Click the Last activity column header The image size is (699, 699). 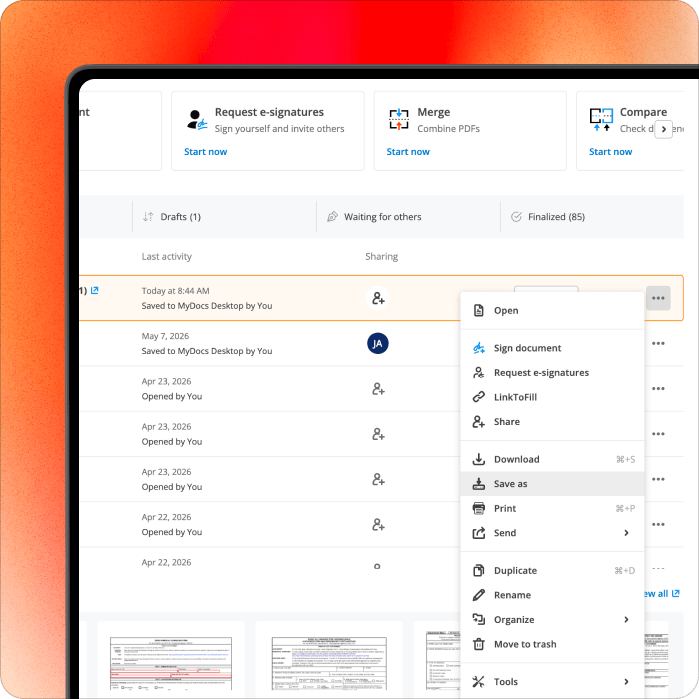(x=167, y=256)
